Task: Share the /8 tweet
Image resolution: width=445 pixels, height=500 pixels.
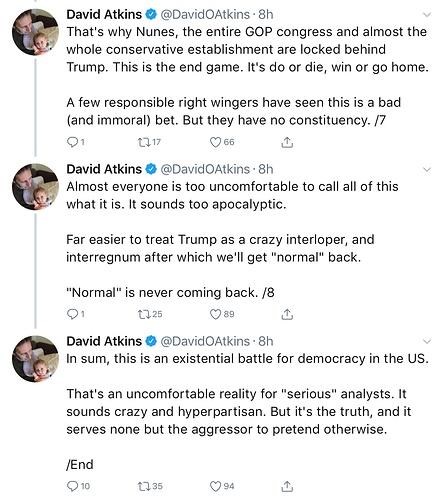Action: point(287,314)
